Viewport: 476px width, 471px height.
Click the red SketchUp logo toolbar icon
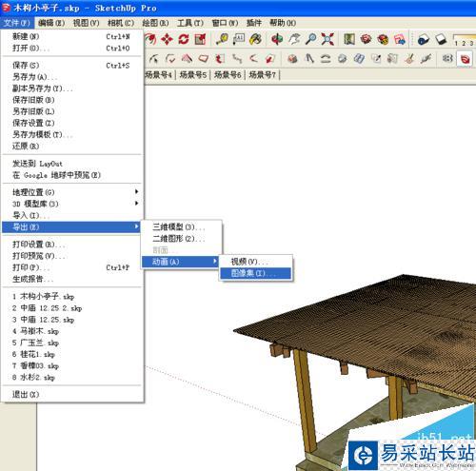[465, 59]
